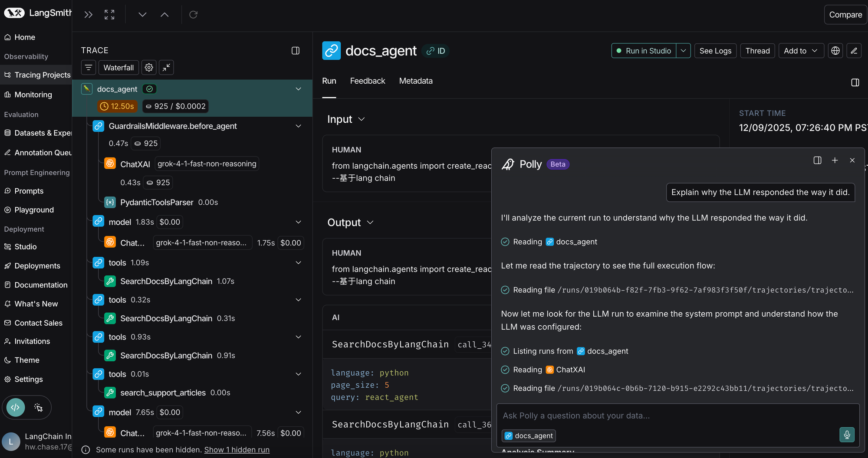Click the trace filter icon
The height and width of the screenshot is (458, 868).
click(x=89, y=68)
